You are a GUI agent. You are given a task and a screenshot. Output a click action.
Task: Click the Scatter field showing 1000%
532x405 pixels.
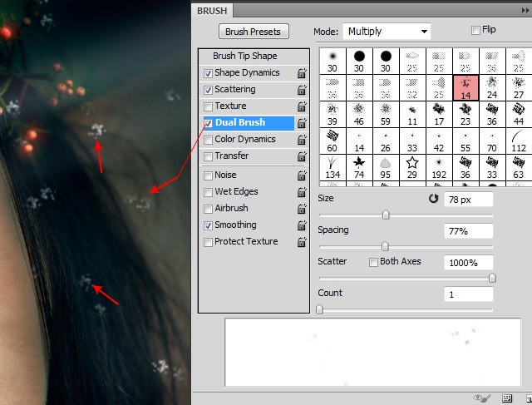tap(468, 263)
